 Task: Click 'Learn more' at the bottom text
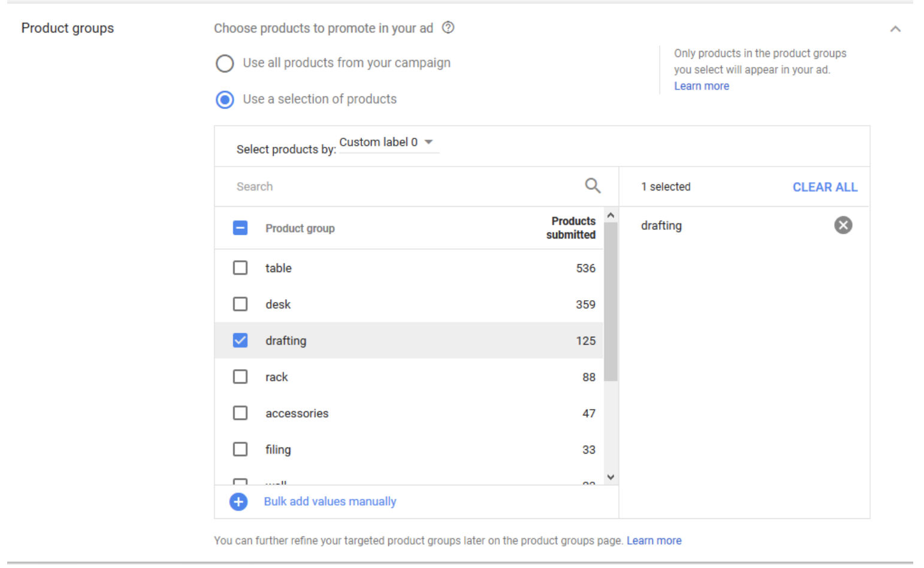pyautogui.click(x=654, y=540)
